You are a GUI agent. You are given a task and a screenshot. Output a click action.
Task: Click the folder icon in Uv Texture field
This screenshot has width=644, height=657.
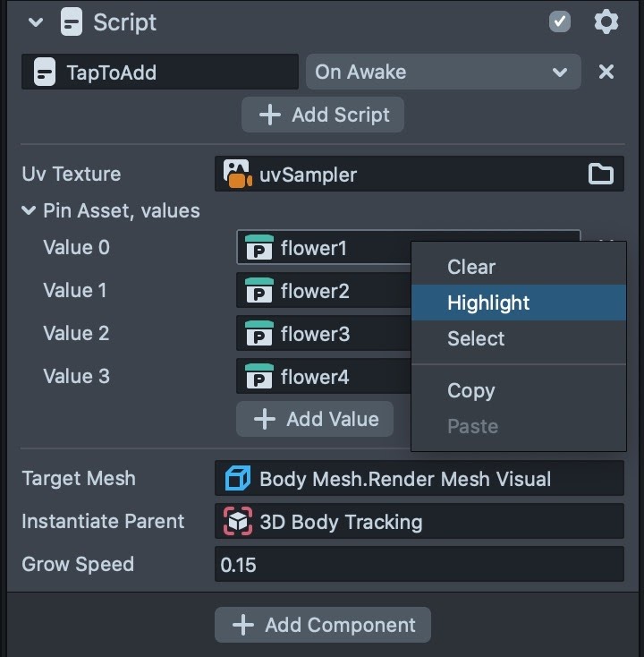(601, 175)
